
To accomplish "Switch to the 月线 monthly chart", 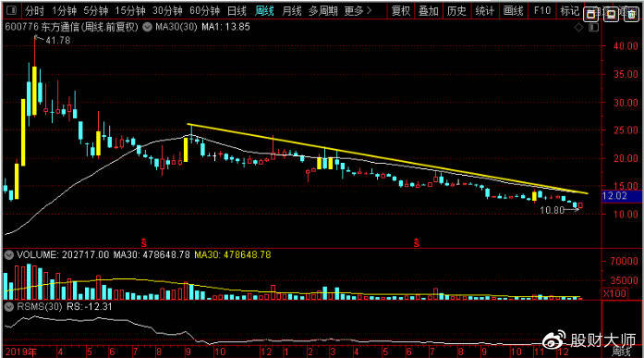I will click(292, 11).
